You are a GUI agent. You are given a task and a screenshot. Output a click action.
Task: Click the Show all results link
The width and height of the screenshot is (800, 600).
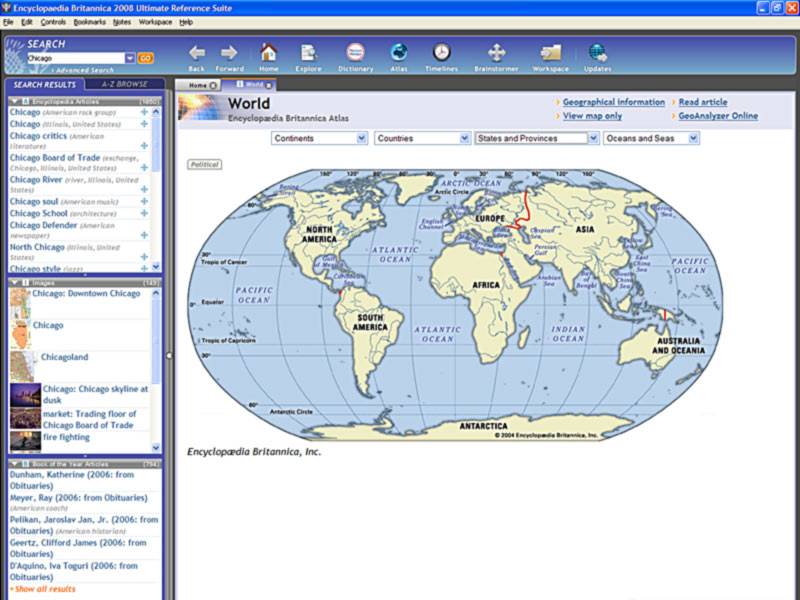point(45,589)
